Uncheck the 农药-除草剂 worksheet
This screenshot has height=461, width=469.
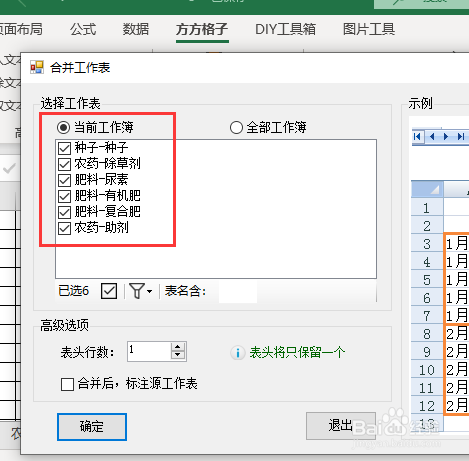[x=64, y=164]
